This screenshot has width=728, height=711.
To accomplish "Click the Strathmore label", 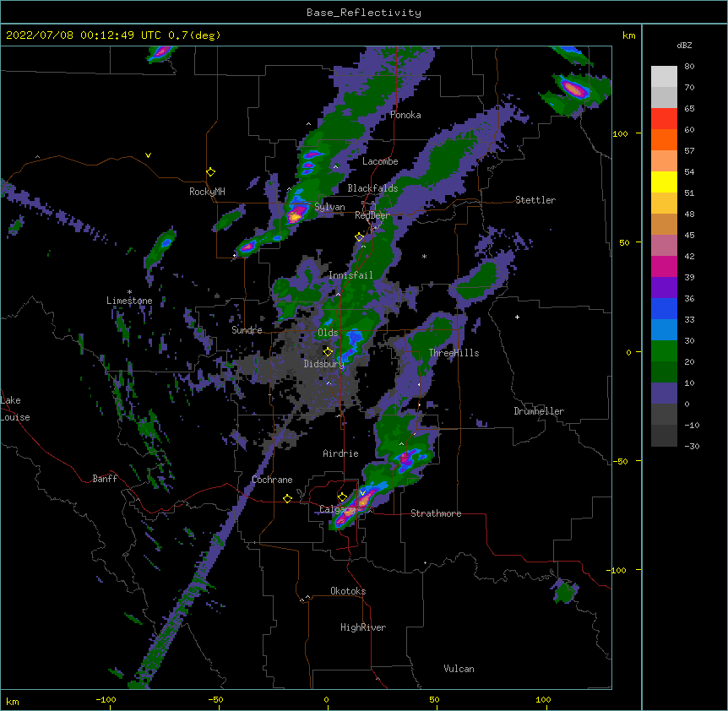I will pyautogui.click(x=436, y=513).
